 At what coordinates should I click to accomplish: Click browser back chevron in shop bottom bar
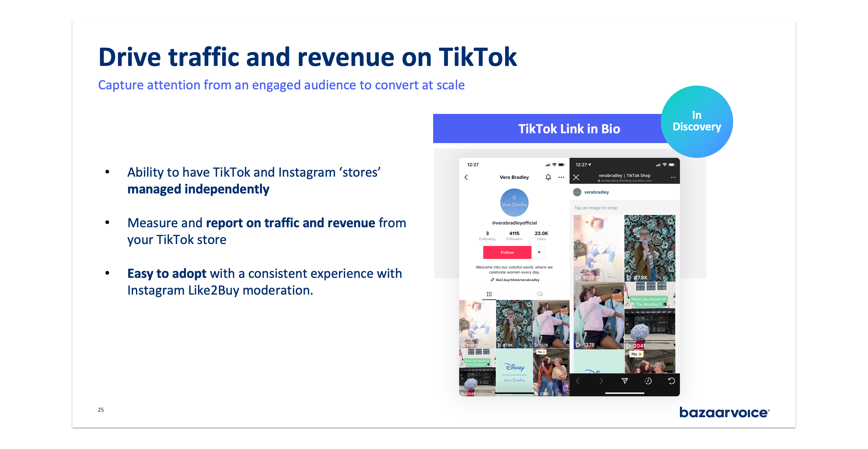[578, 381]
